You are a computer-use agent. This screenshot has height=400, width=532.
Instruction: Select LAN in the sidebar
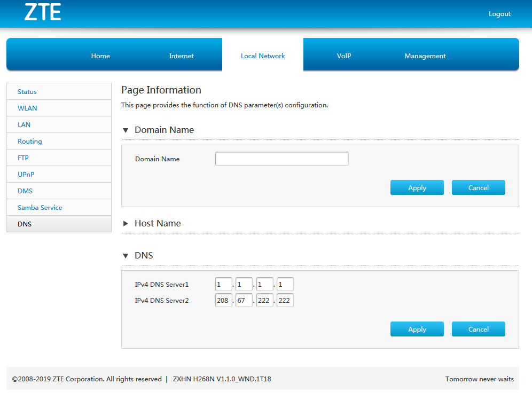coord(59,125)
